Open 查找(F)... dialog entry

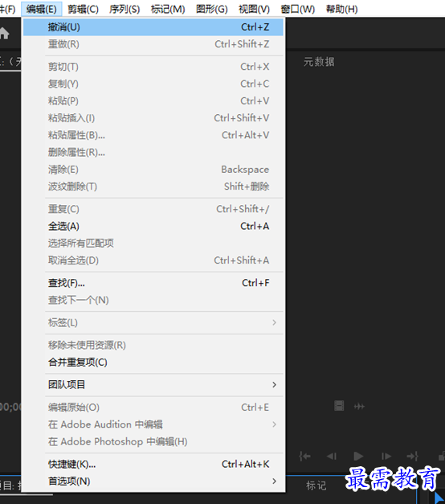[x=153, y=283]
